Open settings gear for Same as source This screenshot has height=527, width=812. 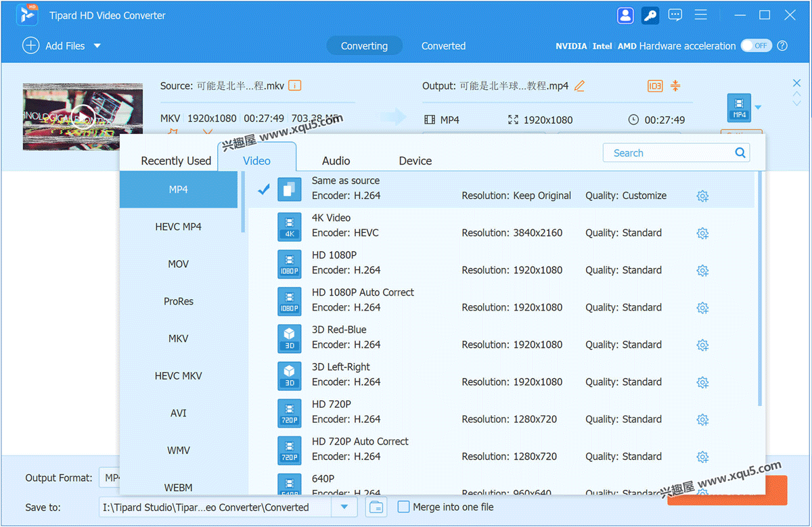pos(702,196)
